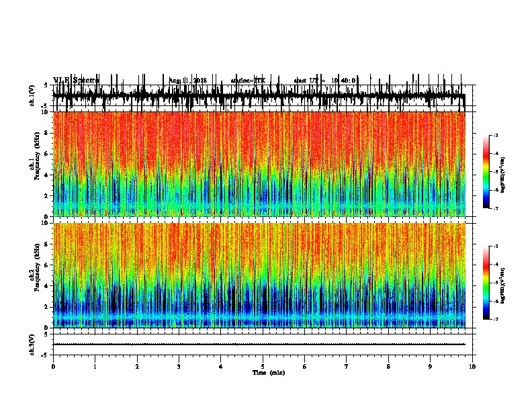Click time axis tick label "3"
The height and width of the screenshot is (411, 532).
[179, 367]
